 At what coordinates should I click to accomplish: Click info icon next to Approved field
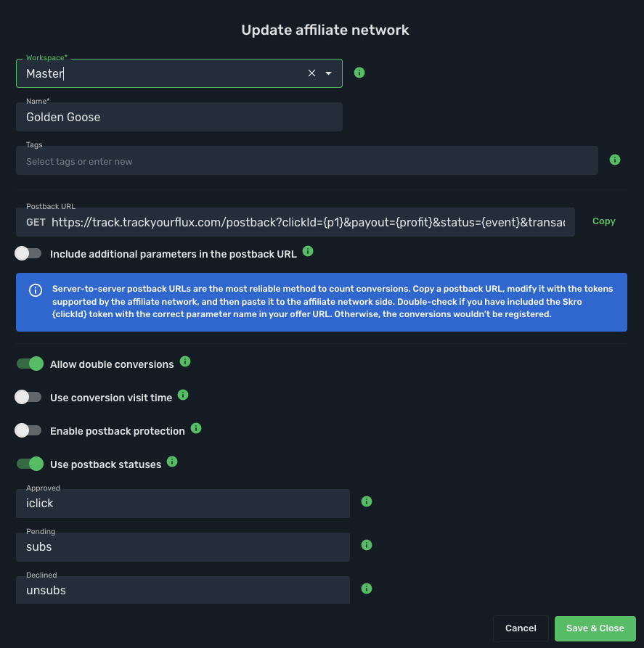pyautogui.click(x=367, y=501)
